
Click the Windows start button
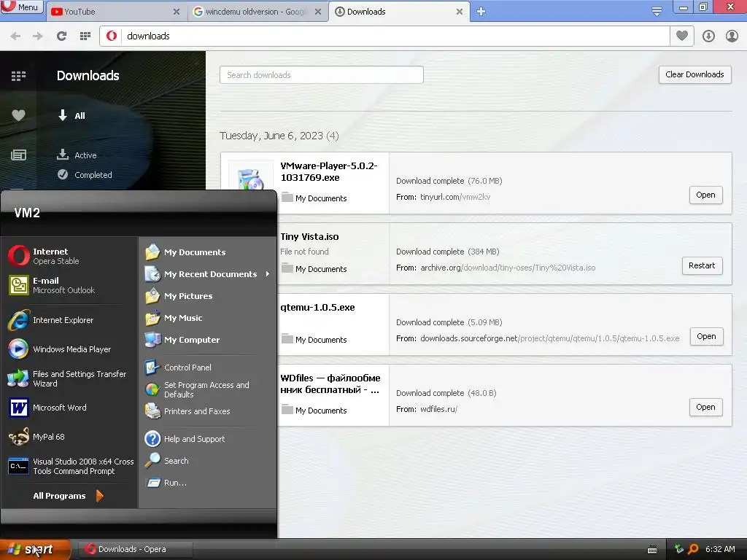[35, 549]
